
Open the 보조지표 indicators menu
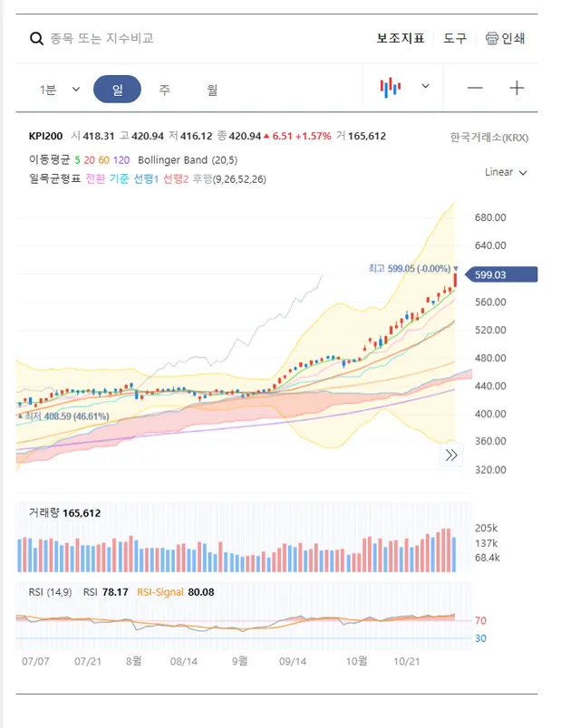[401, 38]
